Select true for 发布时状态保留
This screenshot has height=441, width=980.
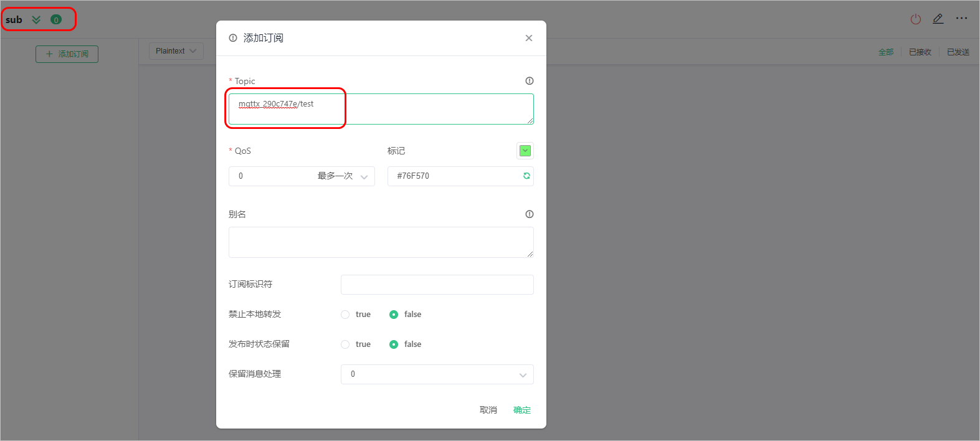356,344
